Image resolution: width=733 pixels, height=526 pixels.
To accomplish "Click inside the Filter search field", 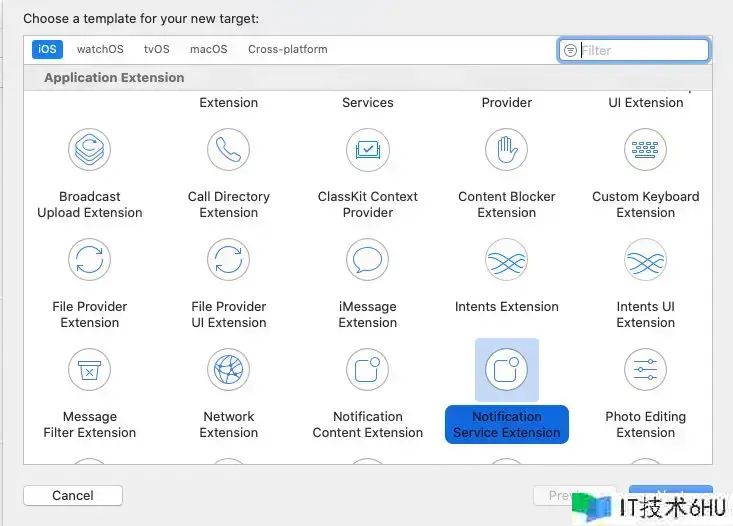I will 640,50.
